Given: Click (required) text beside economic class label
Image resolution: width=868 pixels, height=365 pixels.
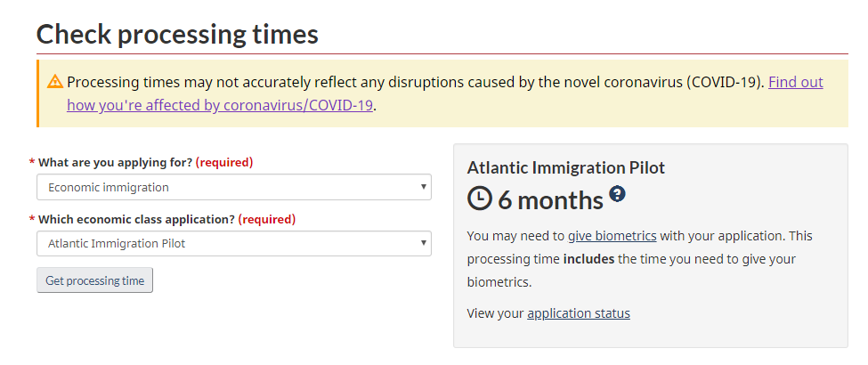Looking at the screenshot, I should pos(267,219).
